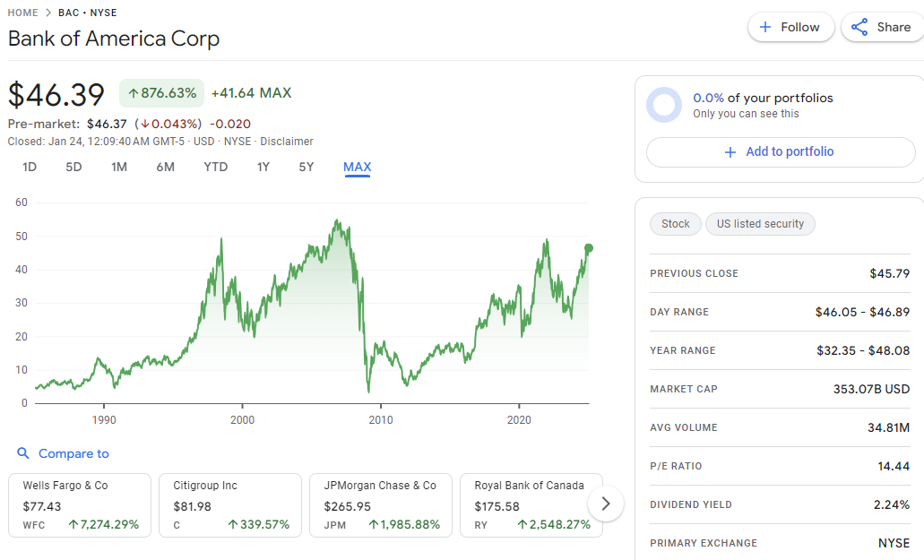Select the 6M chart range tab

165,168
